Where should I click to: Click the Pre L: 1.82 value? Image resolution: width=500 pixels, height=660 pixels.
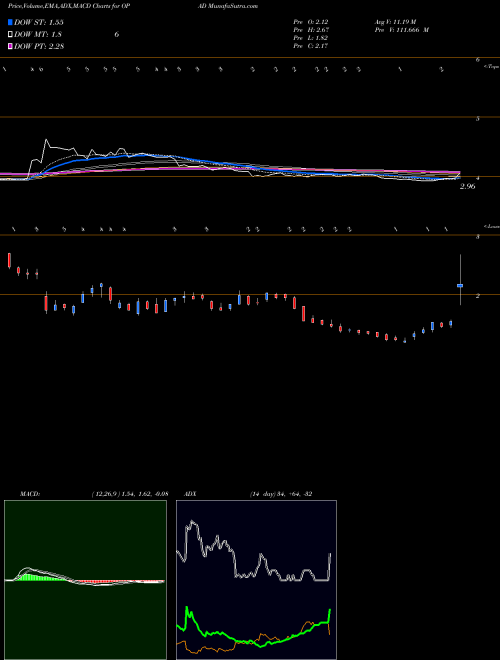[311, 38]
